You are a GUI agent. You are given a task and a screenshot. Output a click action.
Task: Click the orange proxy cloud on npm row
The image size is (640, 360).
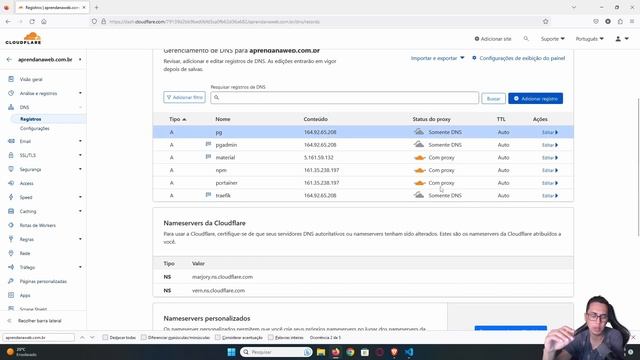tap(420, 170)
